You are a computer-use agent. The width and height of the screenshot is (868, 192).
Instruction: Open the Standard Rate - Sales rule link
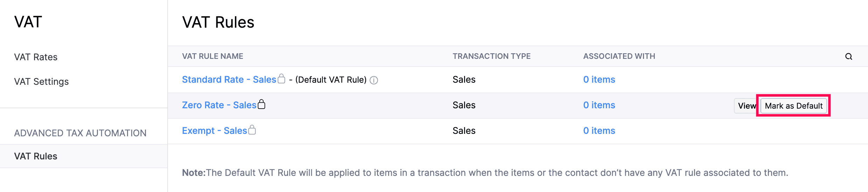pyautogui.click(x=229, y=80)
